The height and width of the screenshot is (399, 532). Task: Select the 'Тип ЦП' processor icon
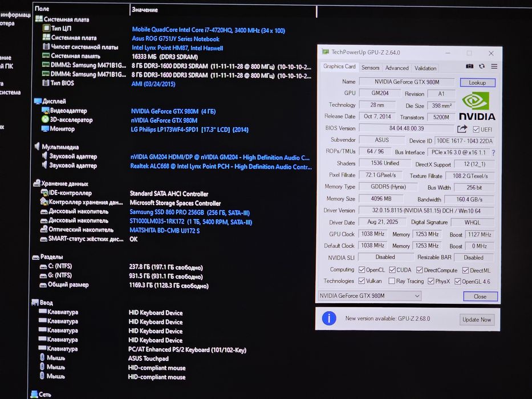pyautogui.click(x=46, y=28)
